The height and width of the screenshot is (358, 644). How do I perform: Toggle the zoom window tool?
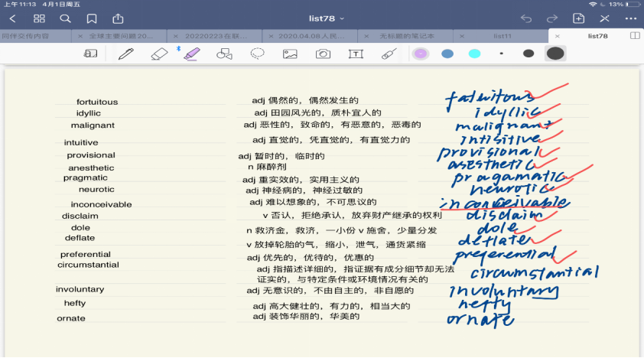(x=90, y=54)
